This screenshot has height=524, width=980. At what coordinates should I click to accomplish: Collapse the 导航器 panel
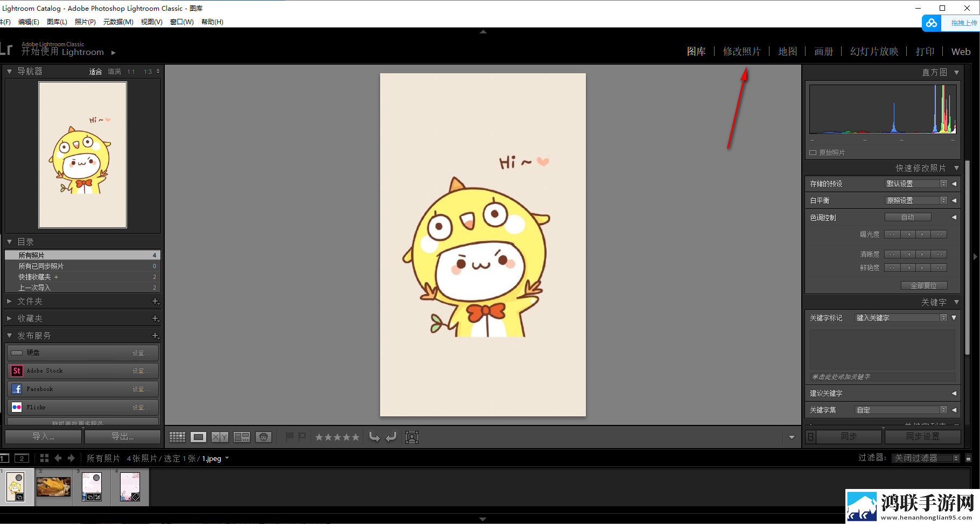click(x=9, y=71)
